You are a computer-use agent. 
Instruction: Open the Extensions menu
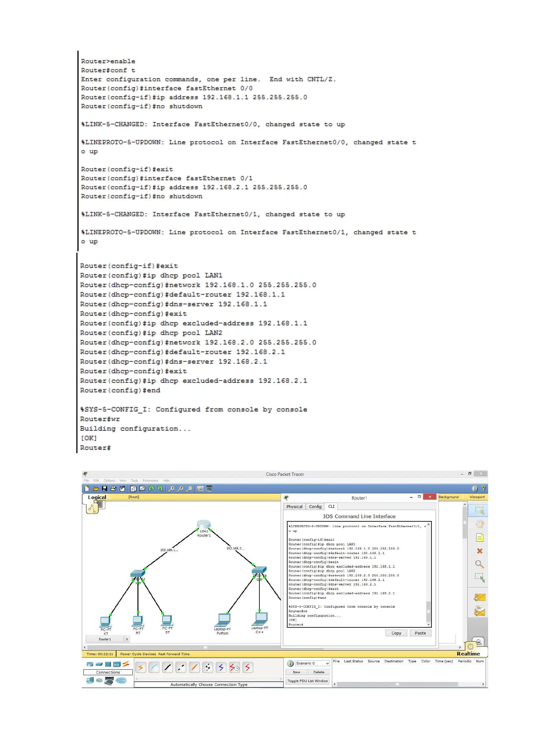[150, 481]
